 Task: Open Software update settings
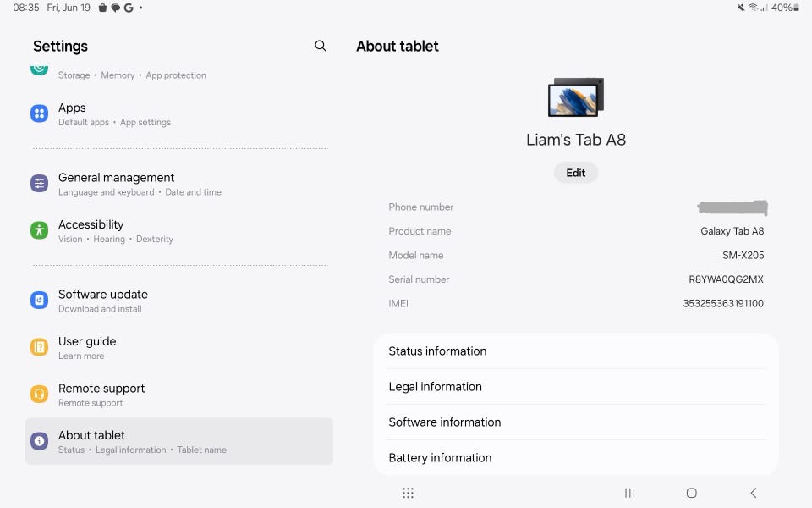[x=179, y=301]
